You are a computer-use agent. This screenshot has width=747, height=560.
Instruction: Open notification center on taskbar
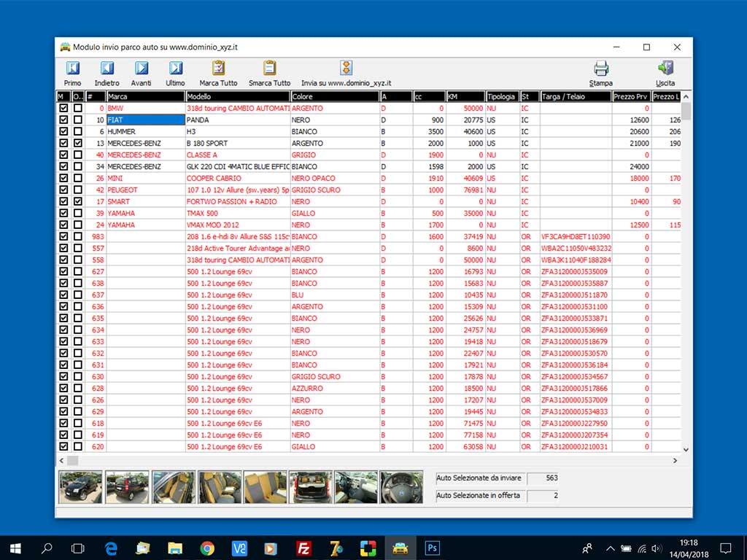[725, 548]
